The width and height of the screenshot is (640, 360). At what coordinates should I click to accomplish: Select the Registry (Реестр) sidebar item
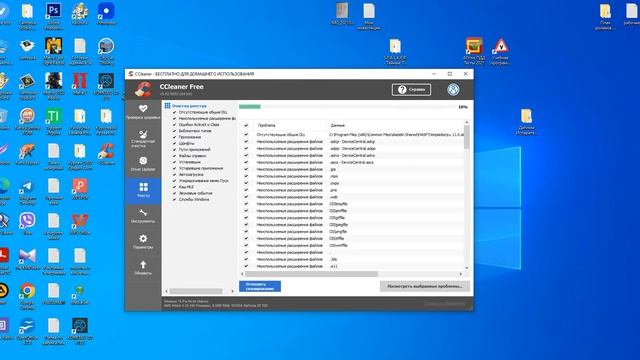click(x=143, y=190)
